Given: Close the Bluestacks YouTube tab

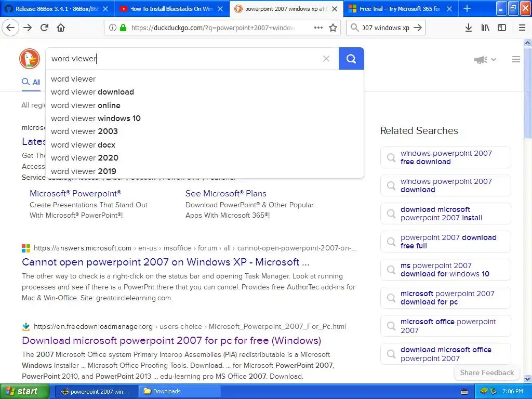Looking at the screenshot, I should pyautogui.click(x=220, y=9).
